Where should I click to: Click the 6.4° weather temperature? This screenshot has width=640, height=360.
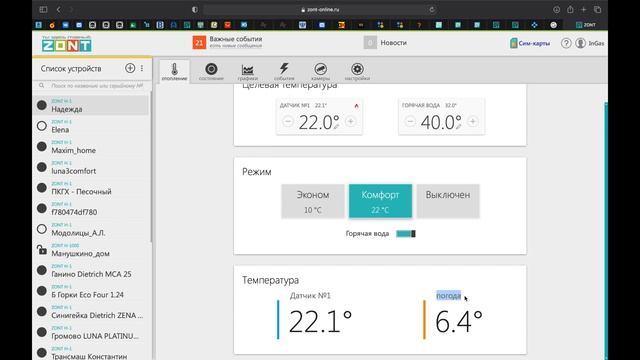click(x=459, y=322)
